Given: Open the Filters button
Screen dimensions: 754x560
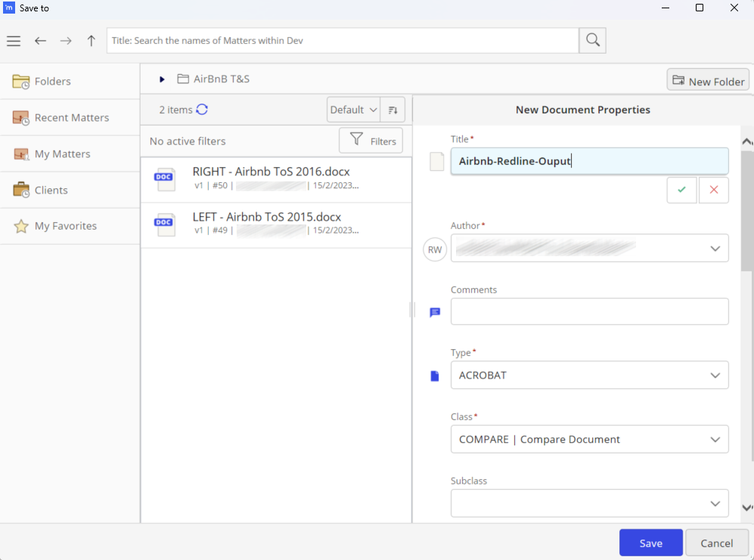Looking at the screenshot, I should pos(371,141).
